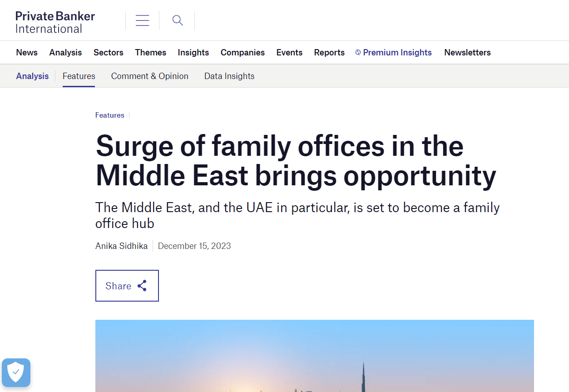Image resolution: width=569 pixels, height=392 pixels.
Task: Open the Reports page
Action: [x=329, y=53]
